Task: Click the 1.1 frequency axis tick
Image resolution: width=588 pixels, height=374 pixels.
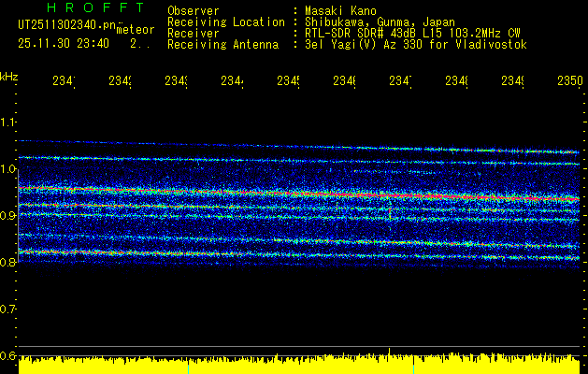Action: [8, 122]
